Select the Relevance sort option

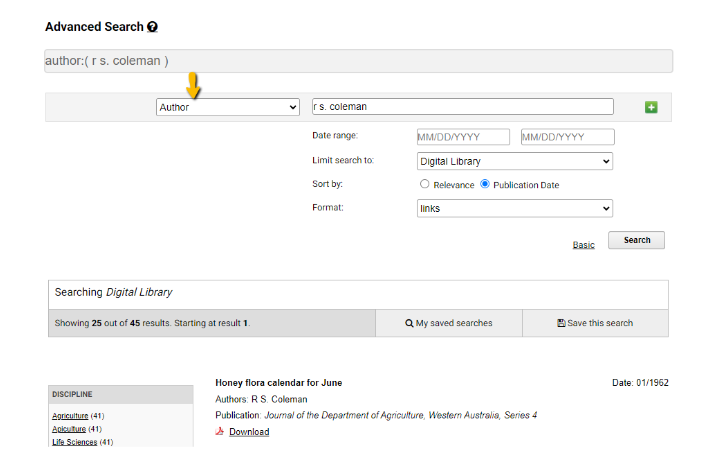pyautogui.click(x=424, y=184)
